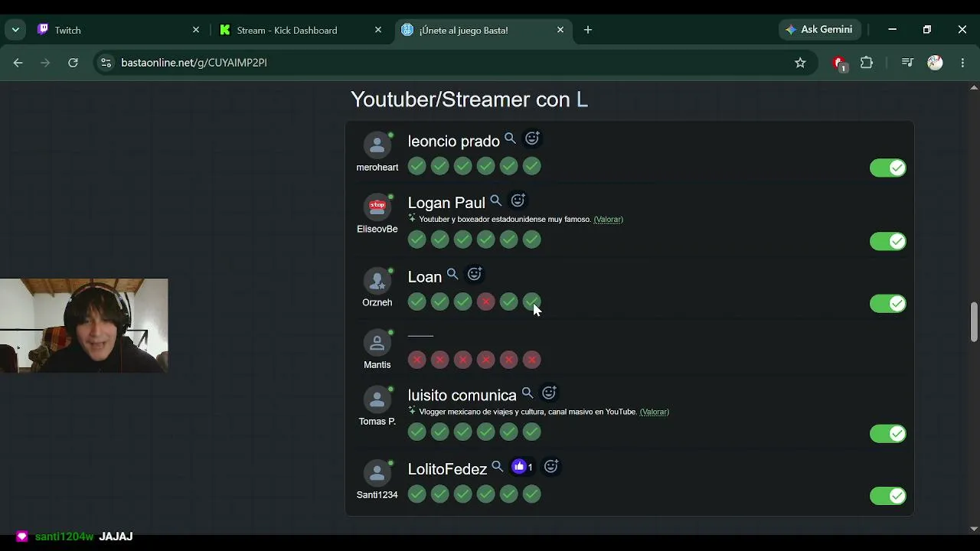
Task: Open the media control icon in toolbar
Action: [907, 63]
